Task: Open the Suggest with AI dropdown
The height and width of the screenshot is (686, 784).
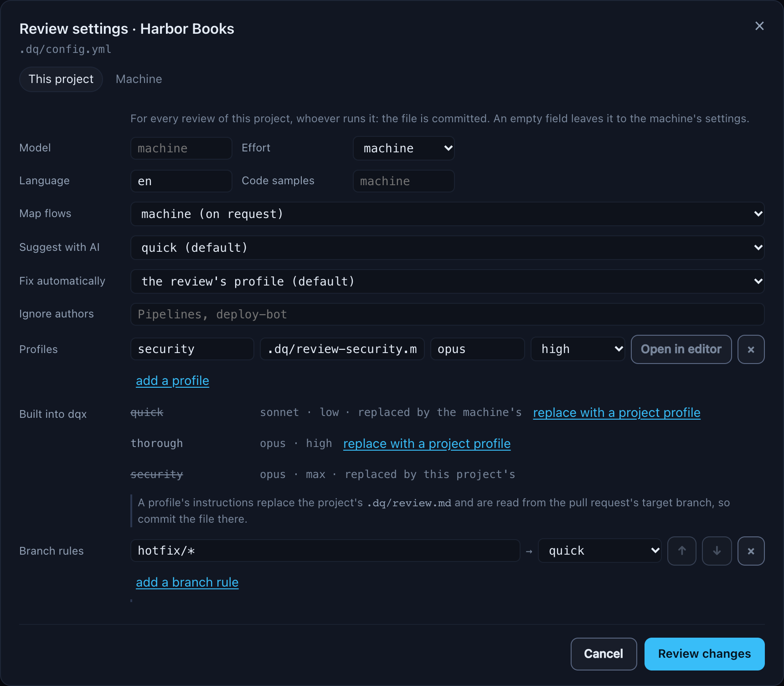Action: pos(447,248)
